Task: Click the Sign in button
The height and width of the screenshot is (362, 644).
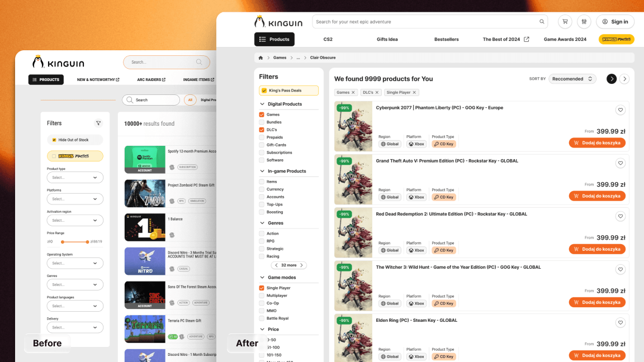Action: pos(615,21)
